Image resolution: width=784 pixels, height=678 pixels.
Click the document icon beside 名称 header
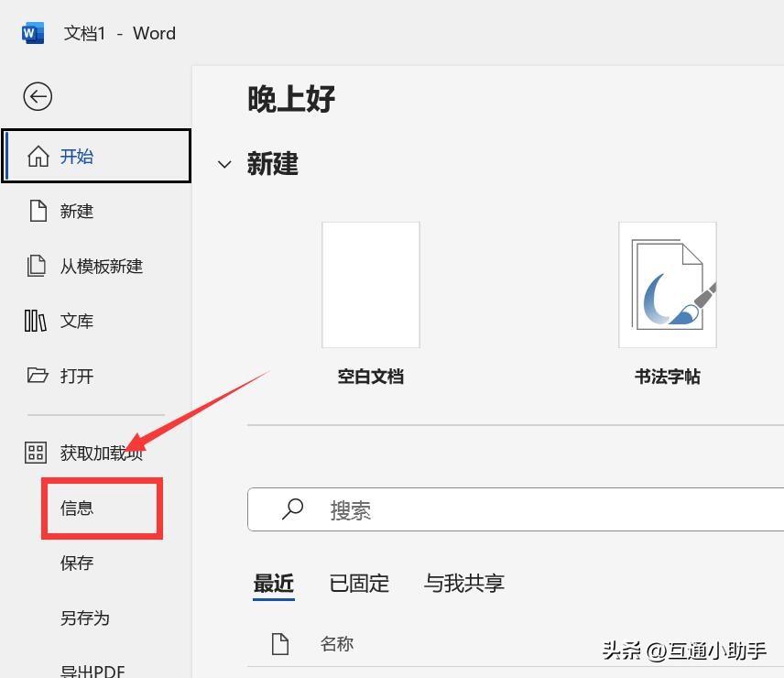pyautogui.click(x=280, y=643)
